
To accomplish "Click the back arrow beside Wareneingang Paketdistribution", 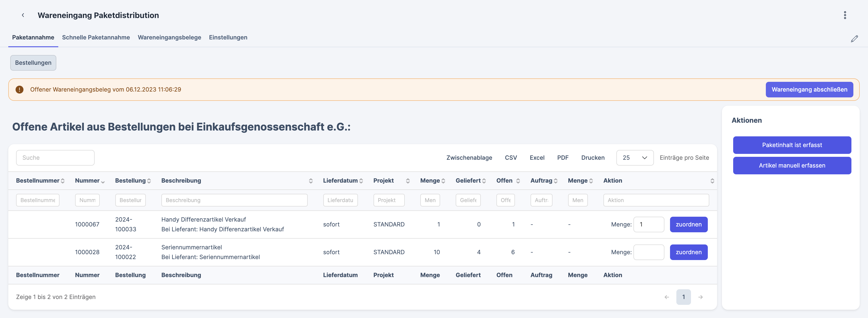I will (x=23, y=15).
